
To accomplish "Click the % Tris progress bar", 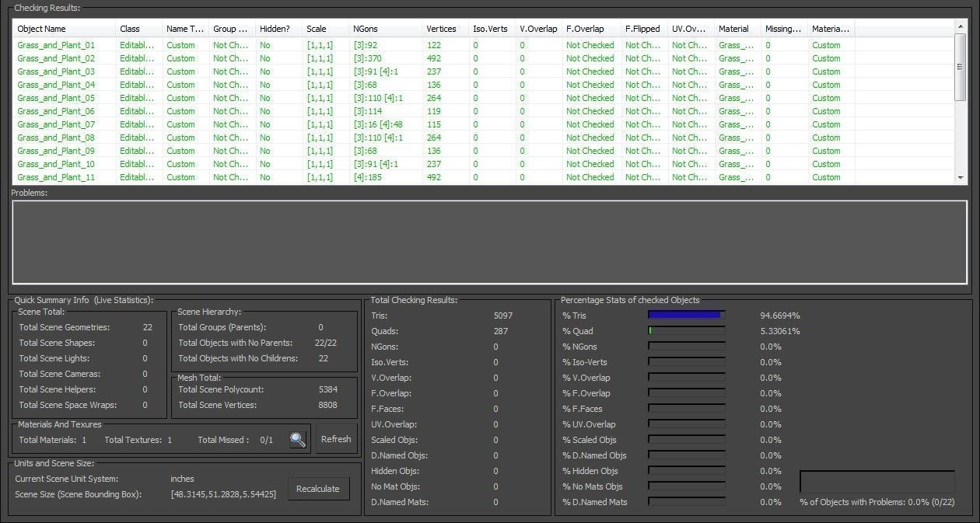I will [686, 316].
